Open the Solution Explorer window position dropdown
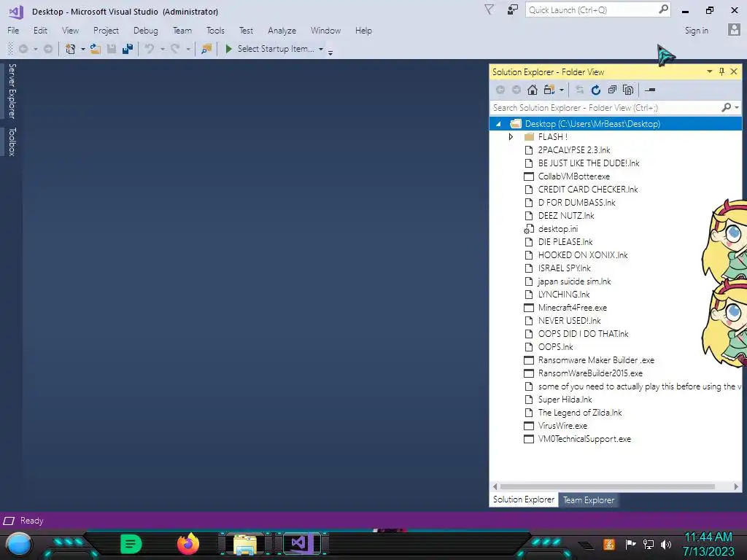This screenshot has height=560, width=747. click(709, 71)
